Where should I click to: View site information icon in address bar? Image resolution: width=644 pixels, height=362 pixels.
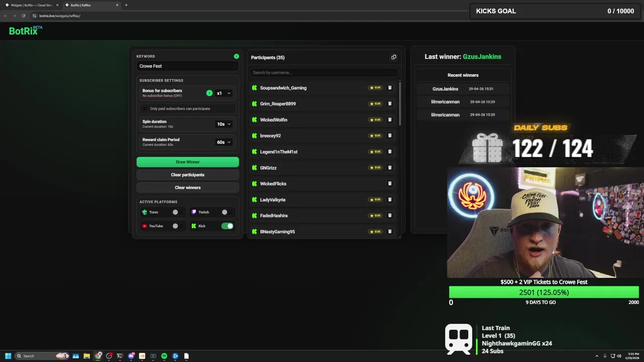pyautogui.click(x=34, y=16)
